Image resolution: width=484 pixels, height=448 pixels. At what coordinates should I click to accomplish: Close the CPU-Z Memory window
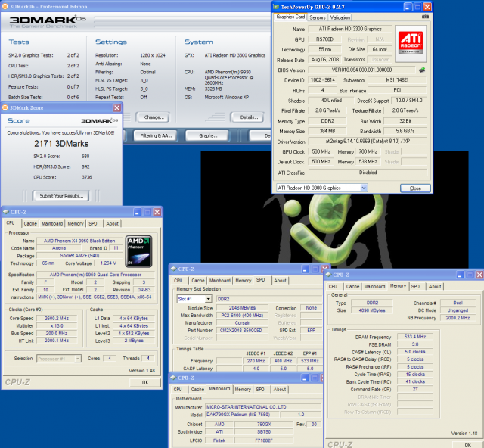tap(479, 275)
